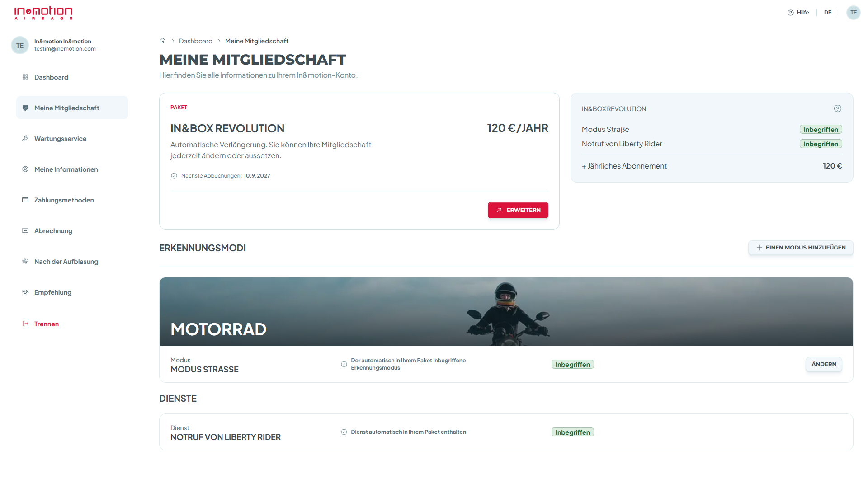Click the Jährliches Abonnement line
The width and height of the screenshot is (868, 488).
coord(712,166)
